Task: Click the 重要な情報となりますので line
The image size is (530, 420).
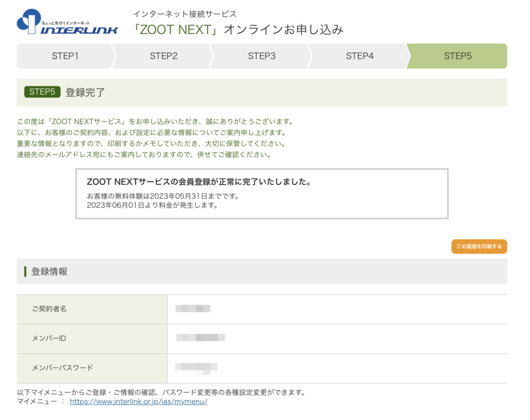Action: [x=152, y=144]
